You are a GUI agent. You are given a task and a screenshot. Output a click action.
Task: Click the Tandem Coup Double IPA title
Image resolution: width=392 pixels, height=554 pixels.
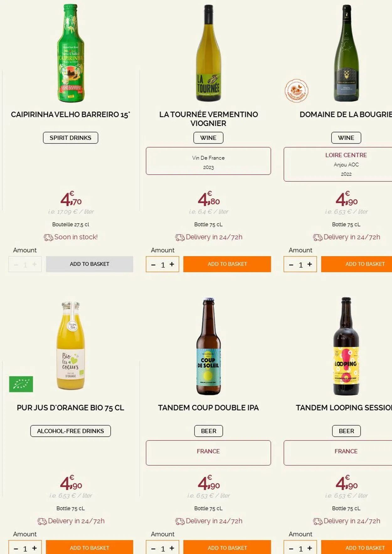click(x=208, y=408)
